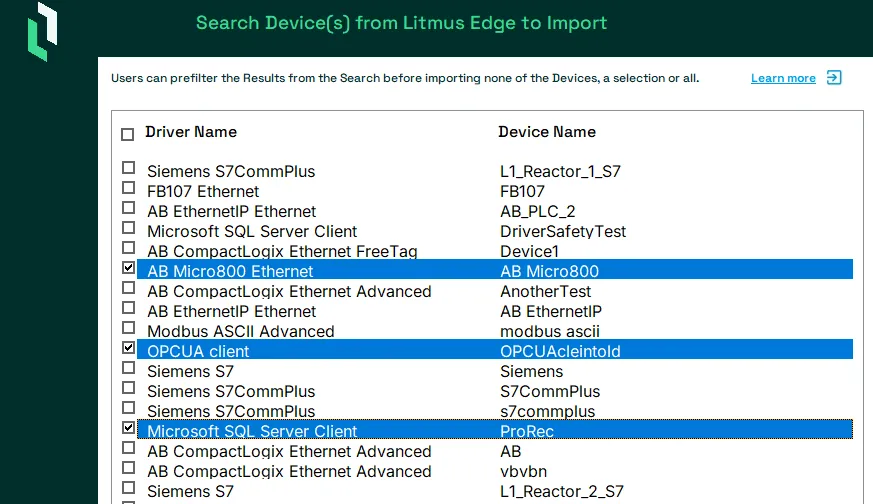873x504 pixels.
Task: Click the AB Micro800 device name
Action: 549,272
